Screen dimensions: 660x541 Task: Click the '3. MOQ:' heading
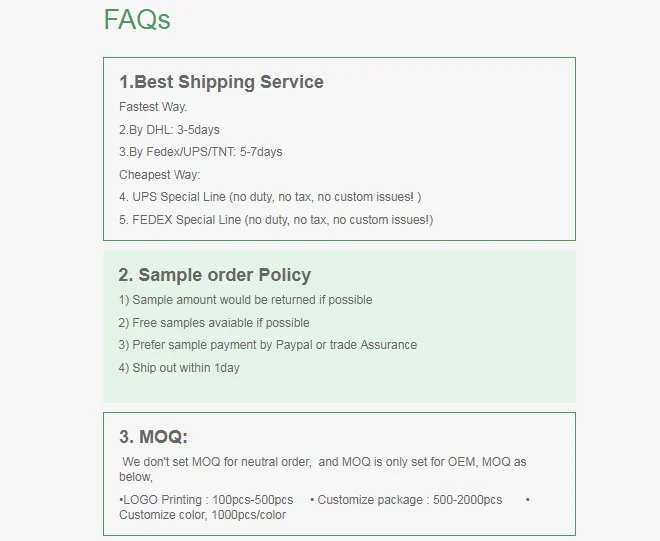(153, 436)
